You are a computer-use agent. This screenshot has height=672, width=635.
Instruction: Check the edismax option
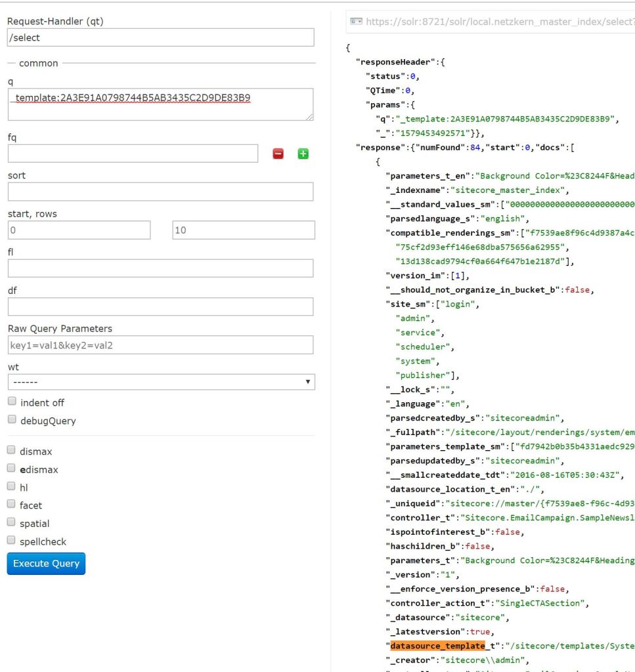point(12,469)
